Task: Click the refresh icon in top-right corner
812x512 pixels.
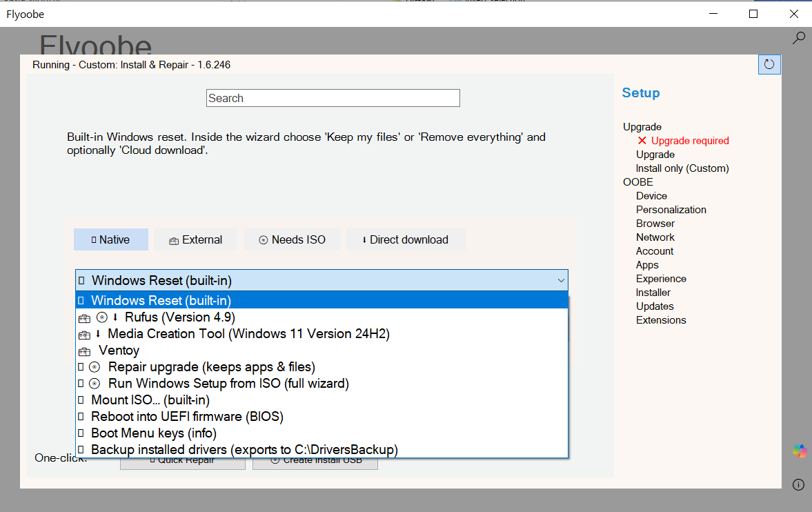Action: pos(769,64)
